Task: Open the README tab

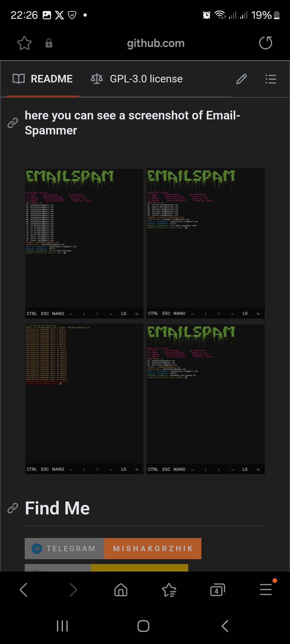Action: tap(43, 79)
